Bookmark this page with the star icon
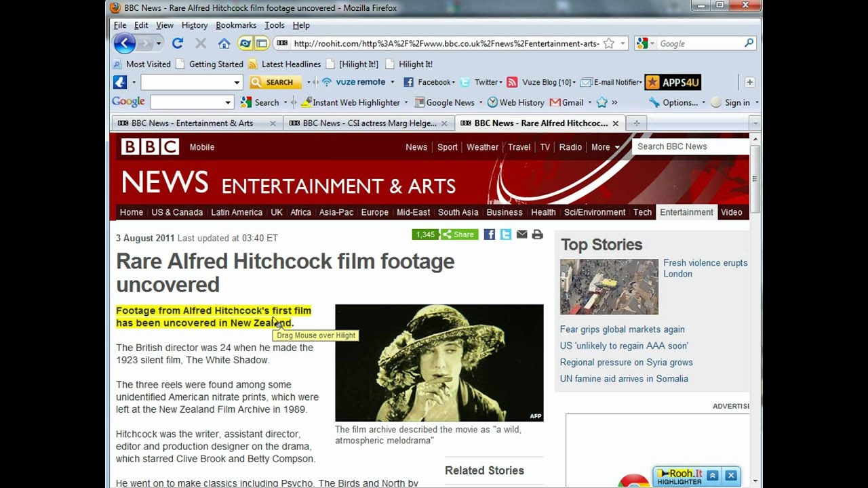Viewport: 868px width, 488px height. 609,43
